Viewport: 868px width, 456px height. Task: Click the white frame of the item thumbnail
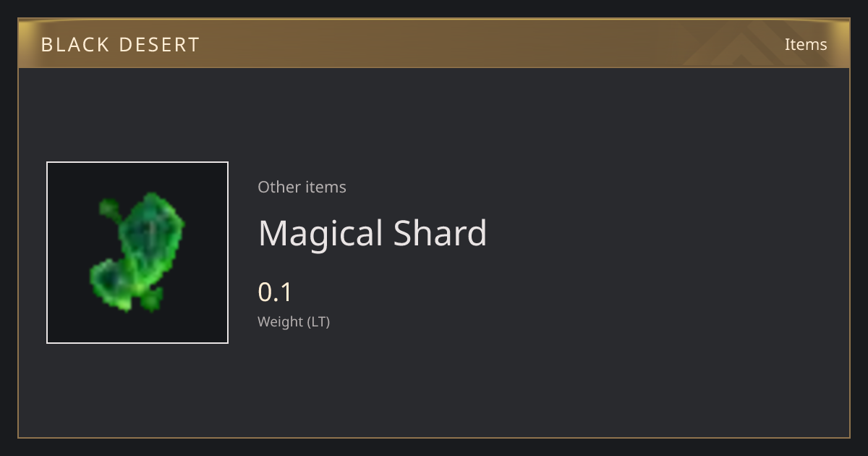pyautogui.click(x=137, y=162)
